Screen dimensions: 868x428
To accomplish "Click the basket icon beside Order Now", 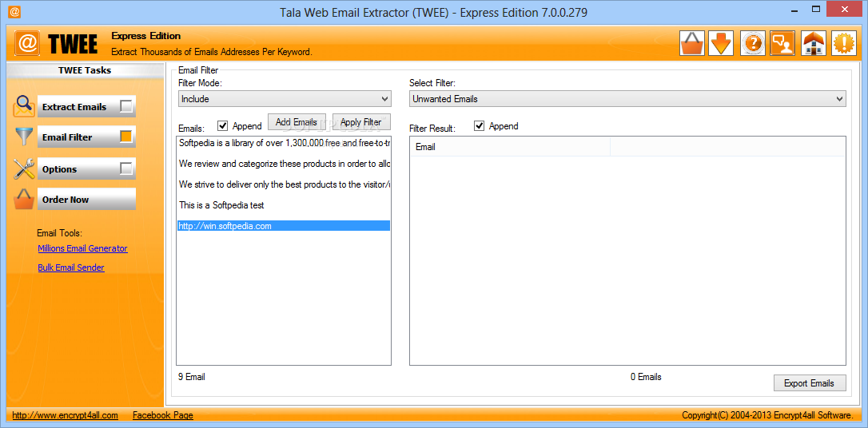I will point(24,199).
